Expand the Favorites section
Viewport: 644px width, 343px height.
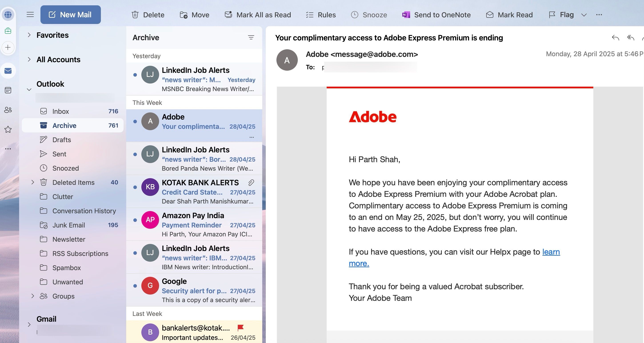point(29,35)
